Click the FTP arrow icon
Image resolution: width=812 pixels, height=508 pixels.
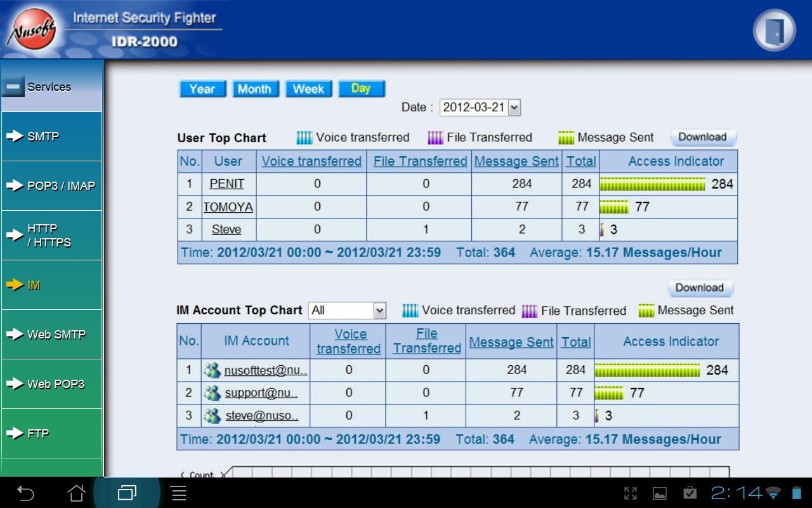(15, 433)
